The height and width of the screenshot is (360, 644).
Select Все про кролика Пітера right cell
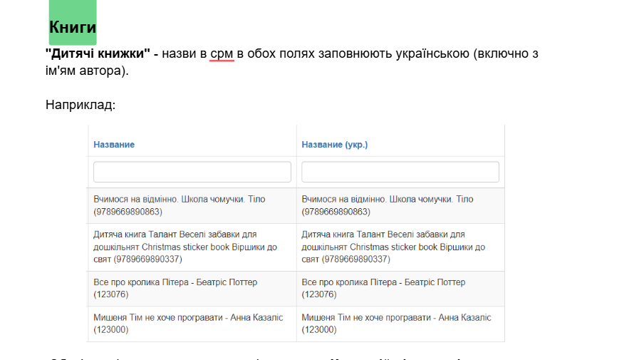pos(400,289)
